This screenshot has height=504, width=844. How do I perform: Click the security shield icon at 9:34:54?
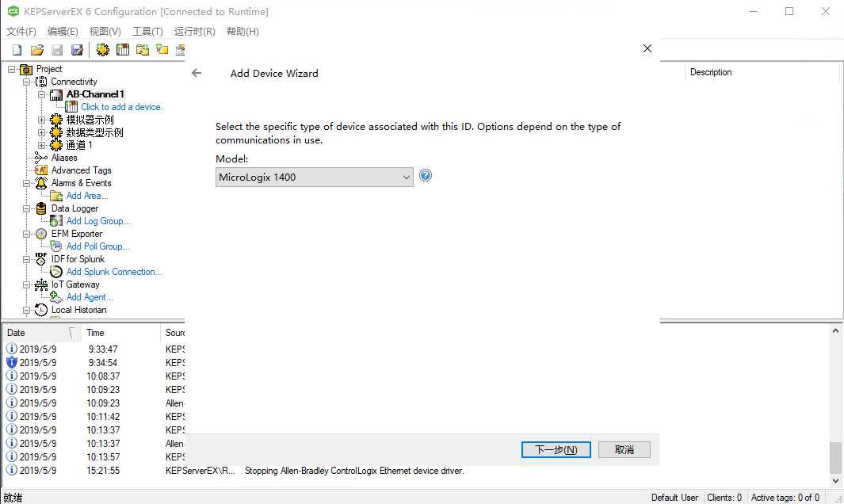click(x=11, y=362)
